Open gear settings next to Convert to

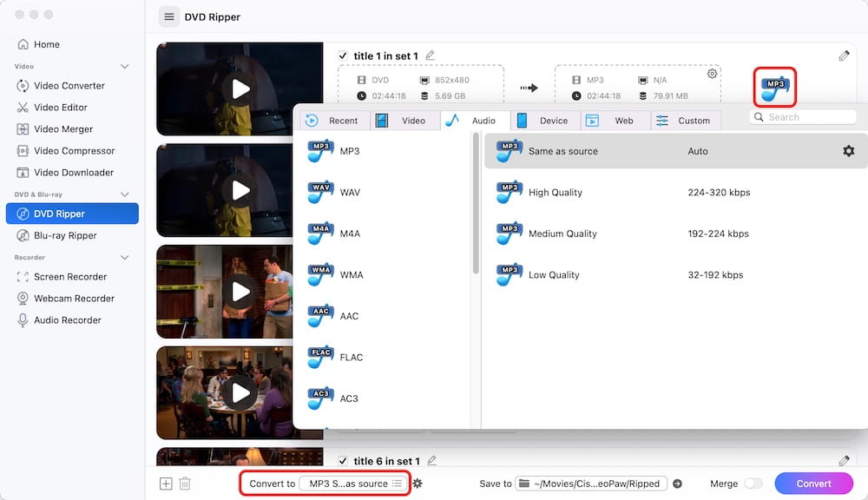(418, 484)
